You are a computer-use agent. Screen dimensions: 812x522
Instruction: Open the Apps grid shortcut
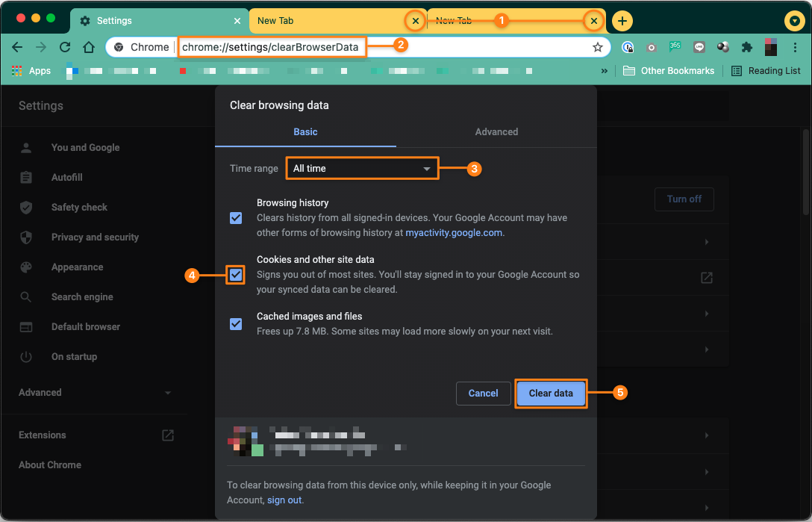tap(31, 70)
